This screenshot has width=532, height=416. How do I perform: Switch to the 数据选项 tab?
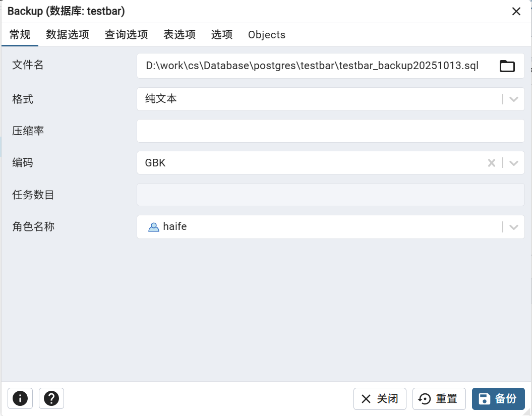pyautogui.click(x=68, y=35)
